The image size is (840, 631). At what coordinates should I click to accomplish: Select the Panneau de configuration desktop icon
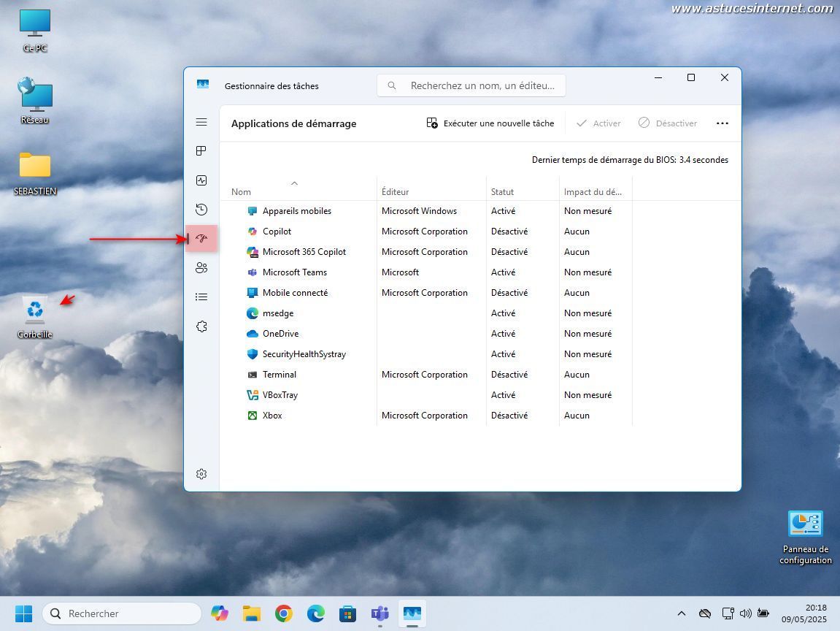click(805, 538)
